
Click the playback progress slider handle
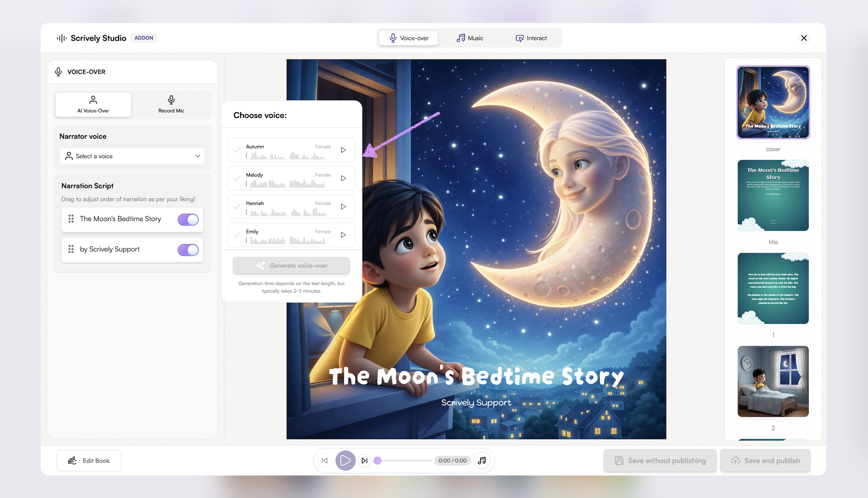tap(378, 460)
